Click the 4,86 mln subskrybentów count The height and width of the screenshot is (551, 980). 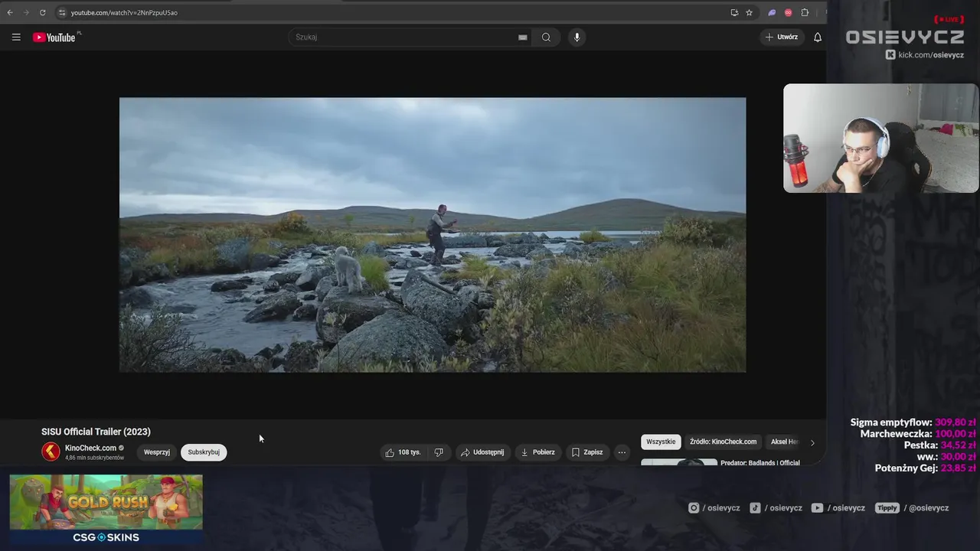94,458
